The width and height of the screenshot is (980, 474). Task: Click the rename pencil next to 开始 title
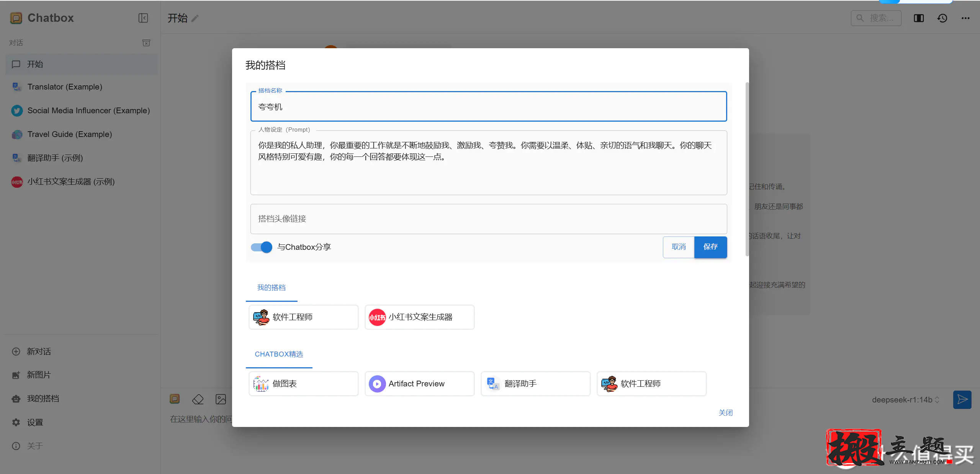pos(195,18)
